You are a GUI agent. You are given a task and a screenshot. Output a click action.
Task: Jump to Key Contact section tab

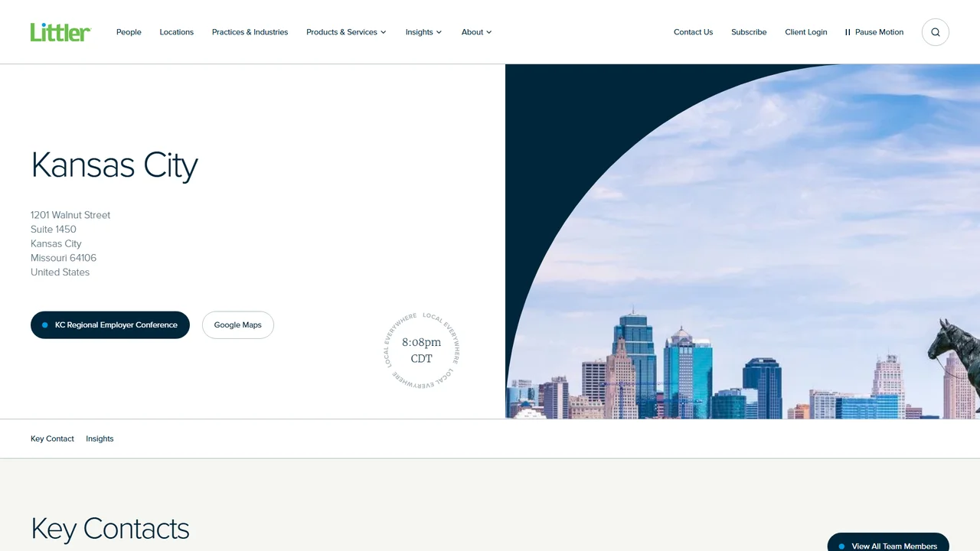coord(52,439)
